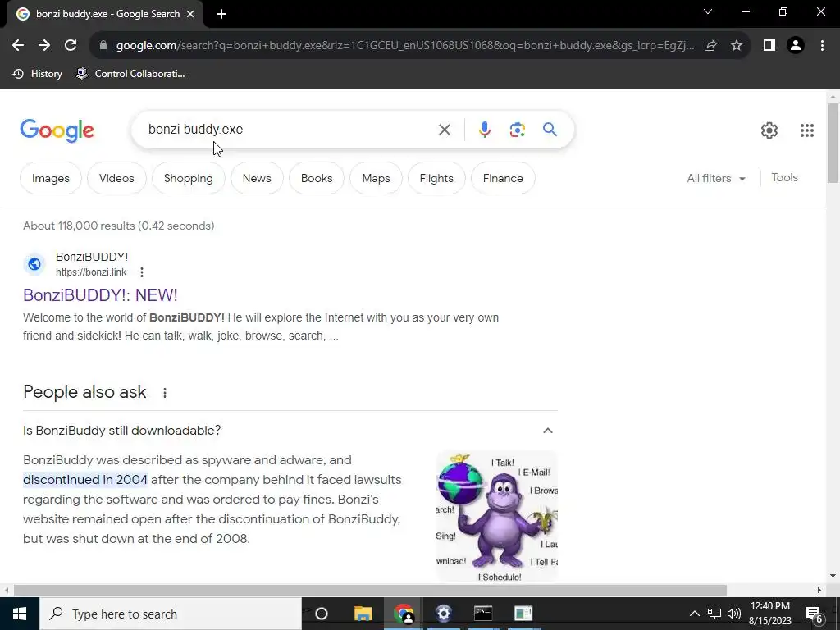Image resolution: width=840 pixels, height=630 pixels.
Task: Open Chrome three-dot menu
Action: pos(822,46)
